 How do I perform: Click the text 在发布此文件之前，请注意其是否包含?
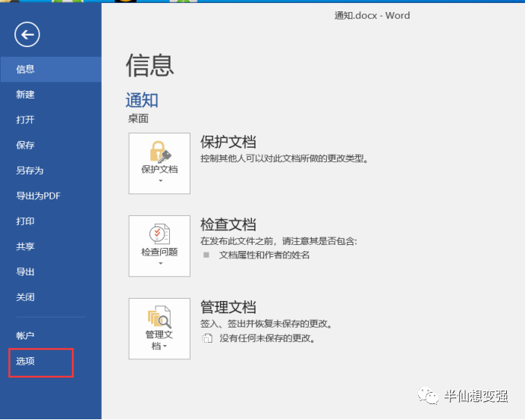278,241
